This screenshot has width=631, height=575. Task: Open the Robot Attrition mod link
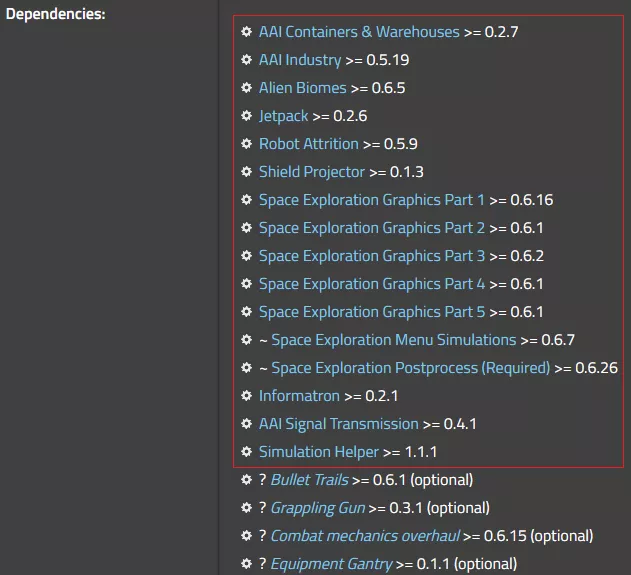point(308,144)
